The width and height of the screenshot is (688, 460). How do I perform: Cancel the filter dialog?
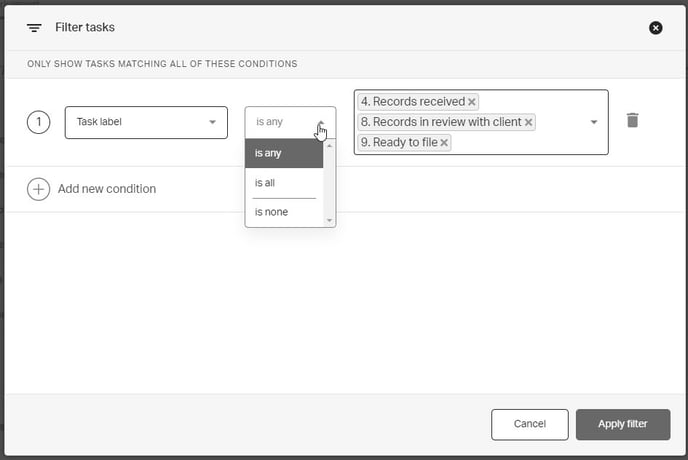click(x=529, y=424)
